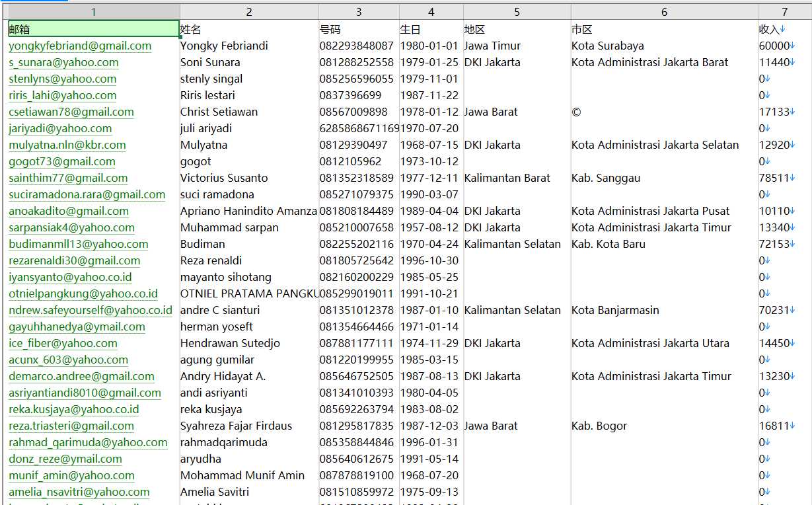Open iyansyanto@yahoo.co.id email link
The width and height of the screenshot is (812, 505).
70,277
